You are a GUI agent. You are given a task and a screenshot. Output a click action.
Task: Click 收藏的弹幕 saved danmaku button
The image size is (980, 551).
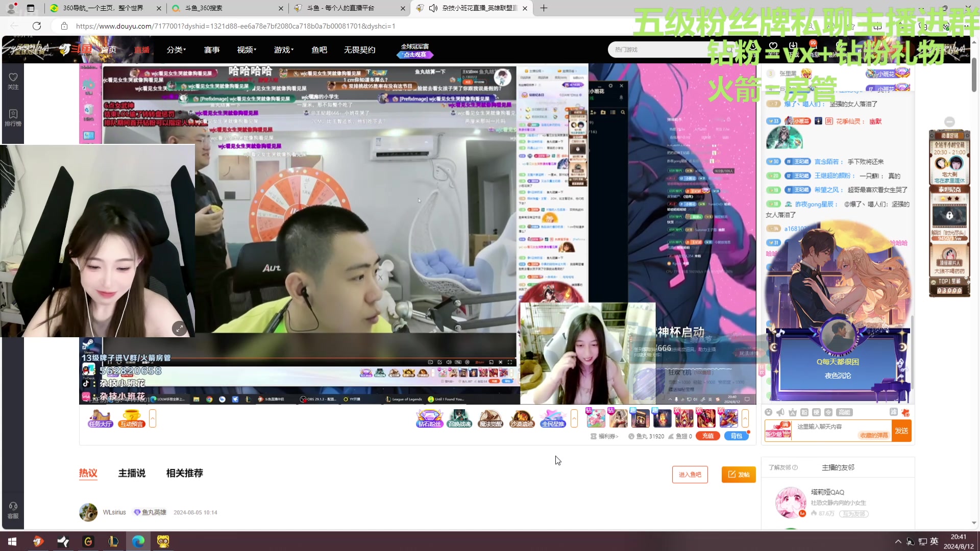874,435
